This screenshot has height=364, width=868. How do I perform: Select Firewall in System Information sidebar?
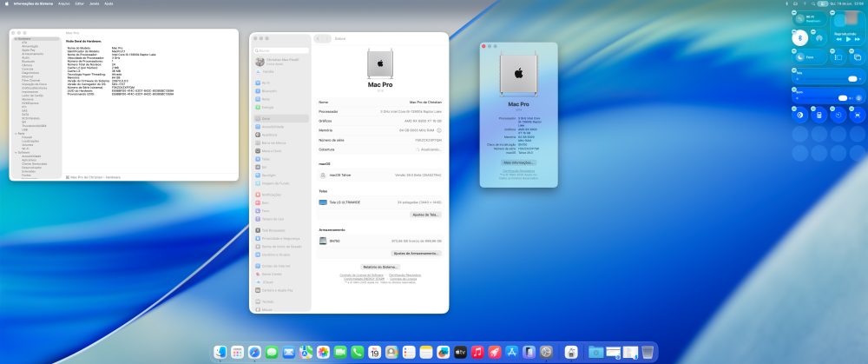[27, 137]
